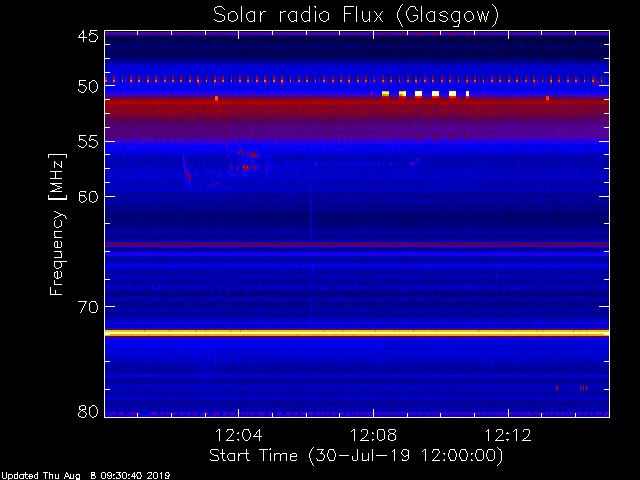Click the 60 MHz frequency axis label
This screenshot has height=480, width=640.
(x=88, y=197)
